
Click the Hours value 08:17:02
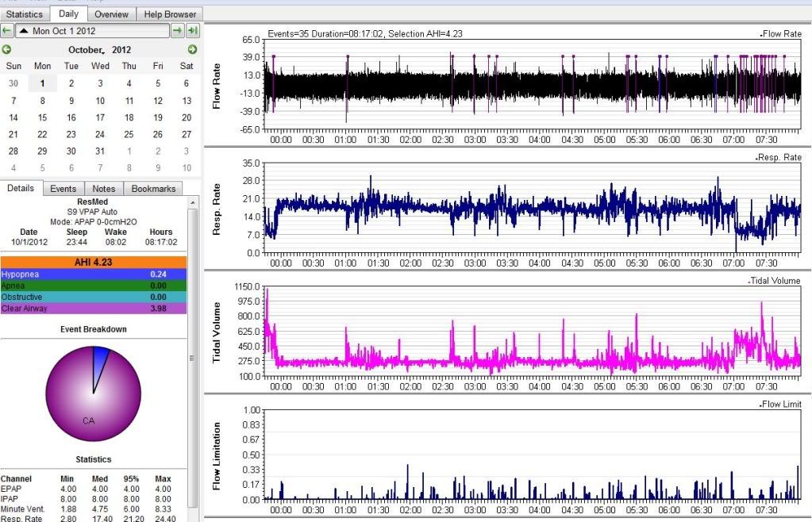[x=161, y=242]
